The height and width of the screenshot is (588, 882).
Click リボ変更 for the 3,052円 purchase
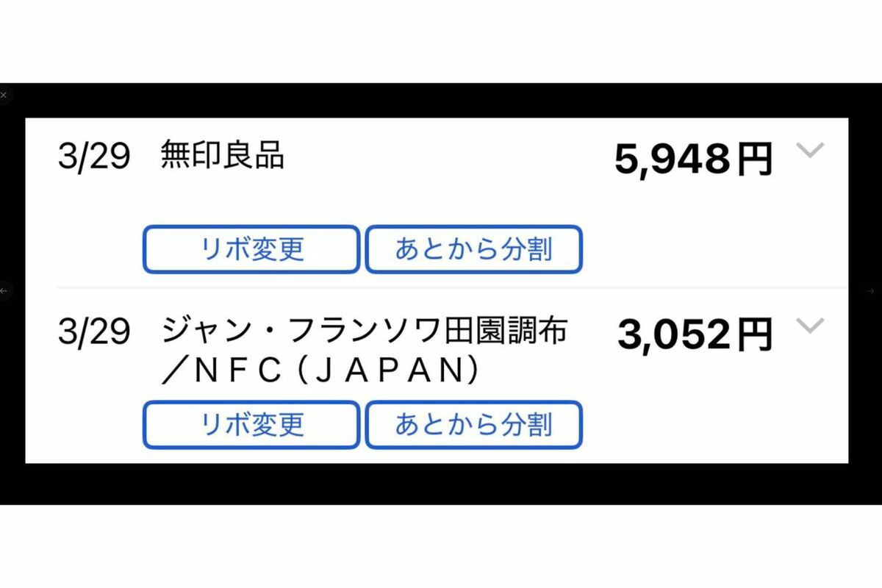[251, 425]
